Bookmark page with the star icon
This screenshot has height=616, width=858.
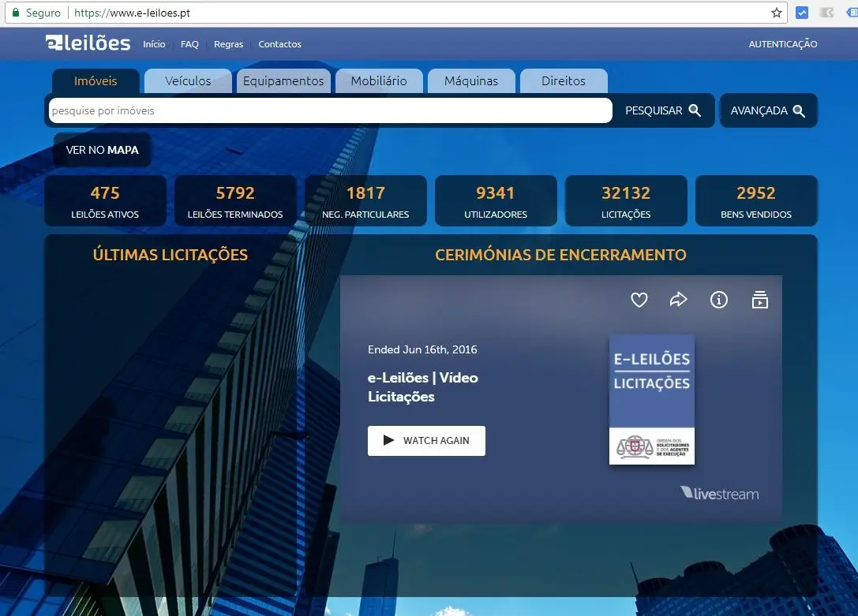(x=776, y=13)
